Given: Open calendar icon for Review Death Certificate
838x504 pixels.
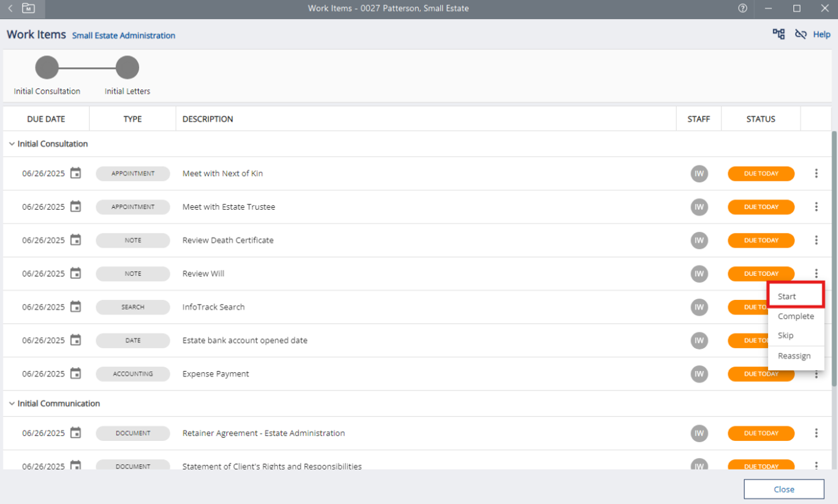Looking at the screenshot, I should click(75, 240).
